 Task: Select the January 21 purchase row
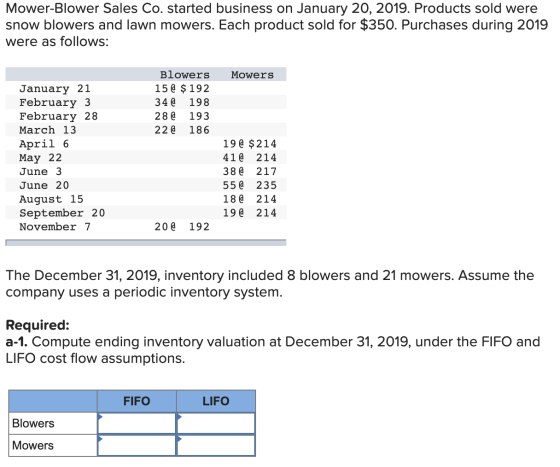point(146,88)
